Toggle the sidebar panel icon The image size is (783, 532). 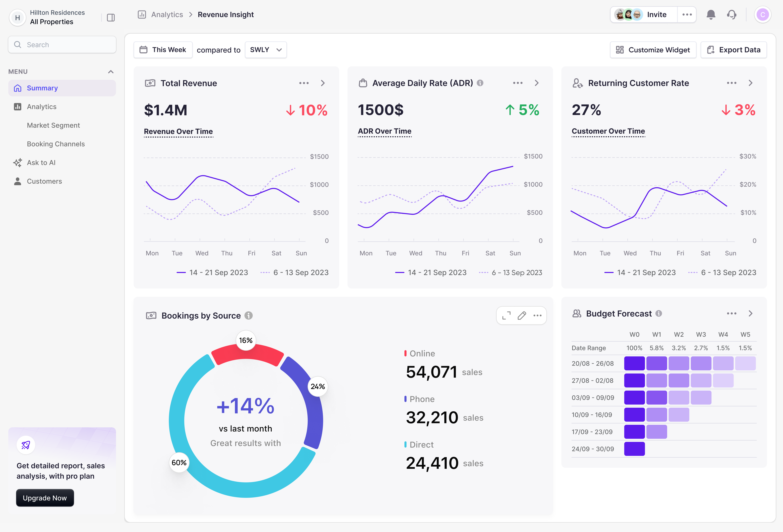pyautogui.click(x=111, y=17)
